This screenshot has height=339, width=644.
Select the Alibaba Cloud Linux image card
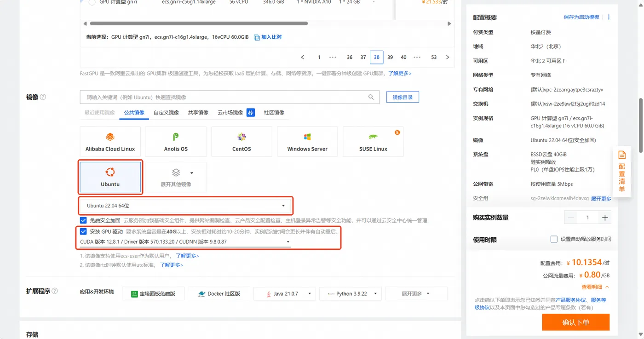(110, 142)
